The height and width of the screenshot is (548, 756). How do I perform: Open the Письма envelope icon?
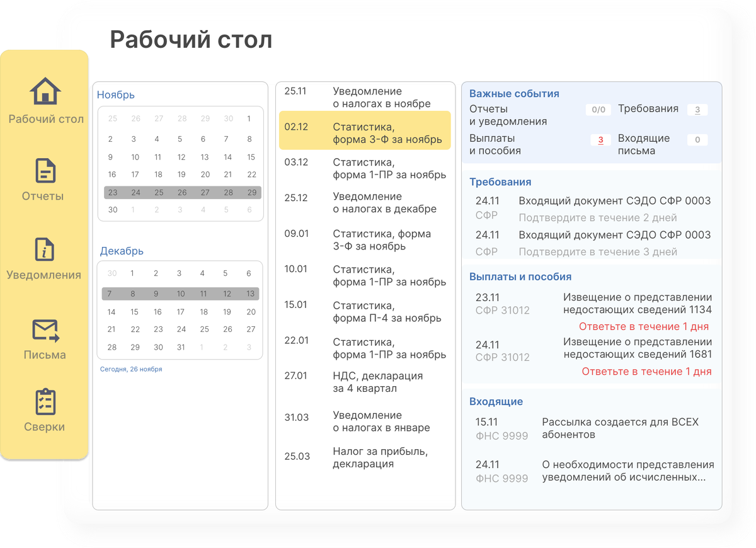tap(45, 331)
